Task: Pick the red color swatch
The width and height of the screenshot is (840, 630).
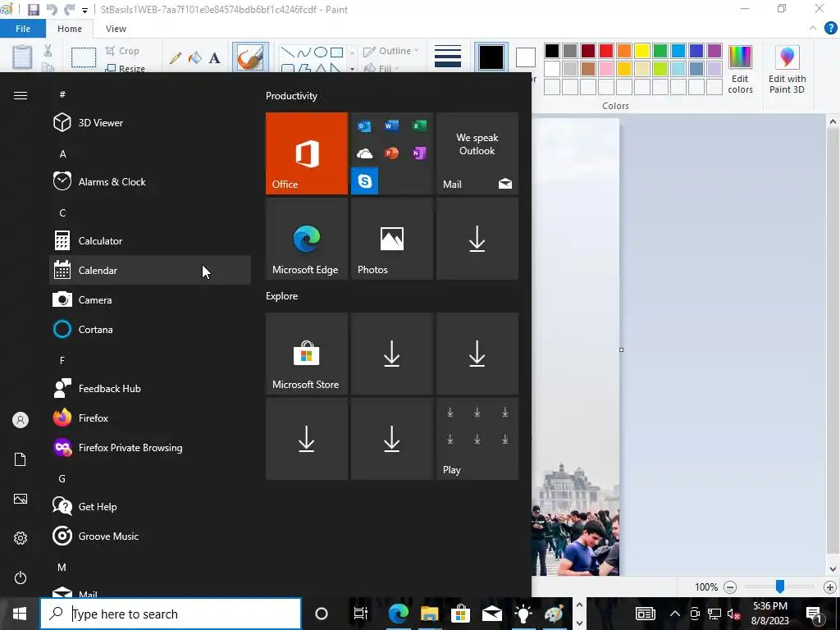Action: 606,51
